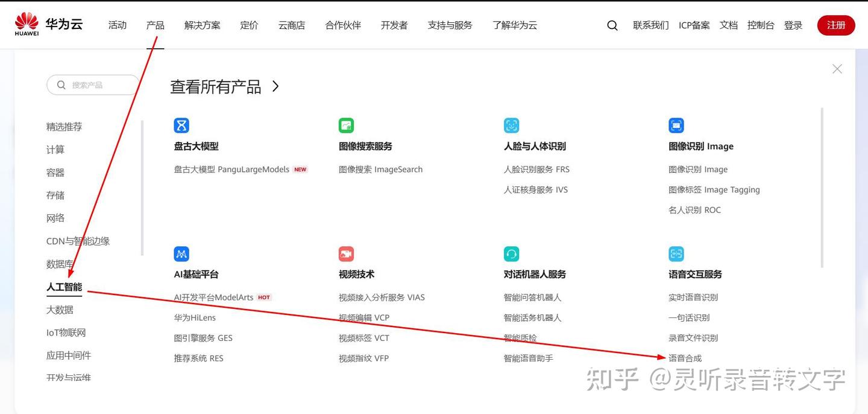The height and width of the screenshot is (414, 868).
Task: Click the ICP备案 link
Action: point(694,25)
